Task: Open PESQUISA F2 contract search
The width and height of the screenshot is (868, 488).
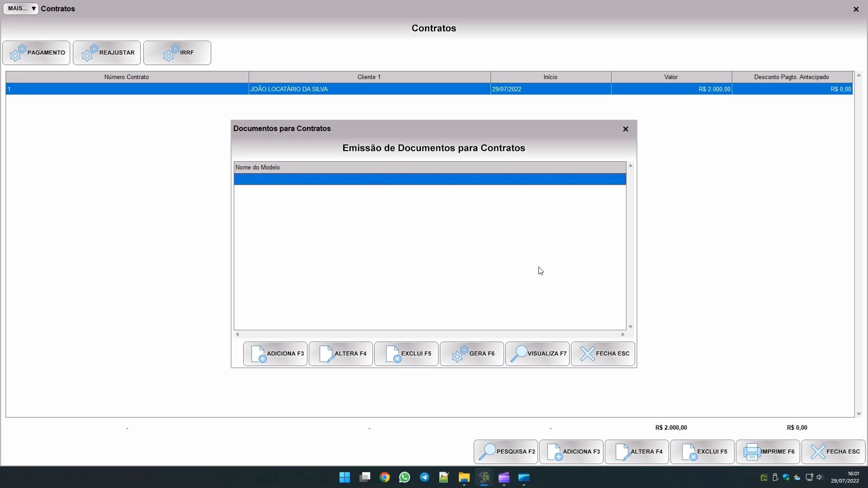Action: pos(505,452)
